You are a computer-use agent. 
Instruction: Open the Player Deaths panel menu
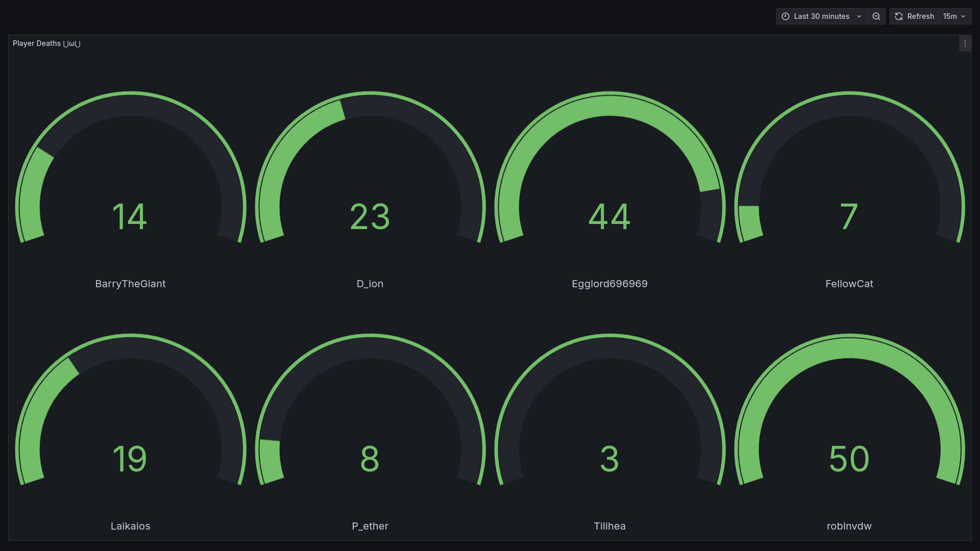point(965,44)
